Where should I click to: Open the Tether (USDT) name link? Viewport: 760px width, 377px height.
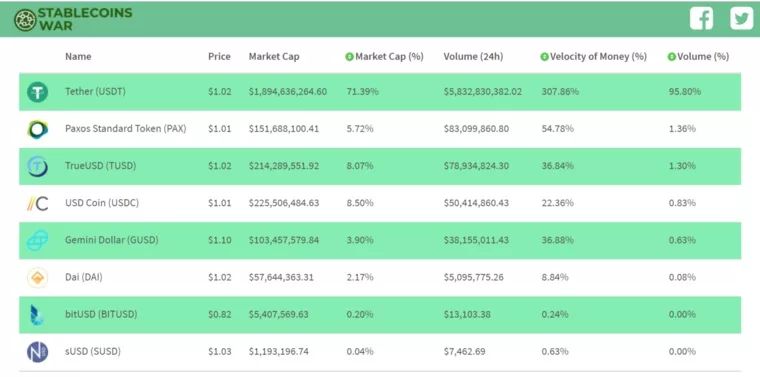[x=95, y=92]
